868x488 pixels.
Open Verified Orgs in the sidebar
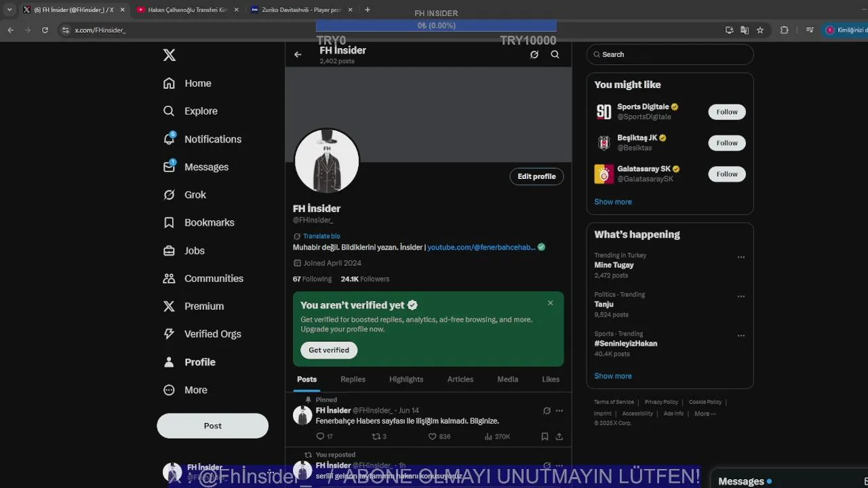click(202, 334)
